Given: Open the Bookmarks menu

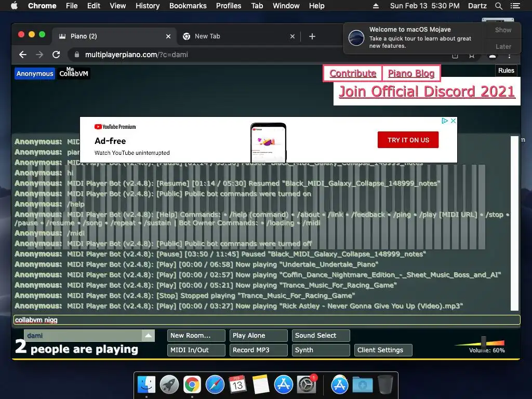Looking at the screenshot, I should [188, 6].
